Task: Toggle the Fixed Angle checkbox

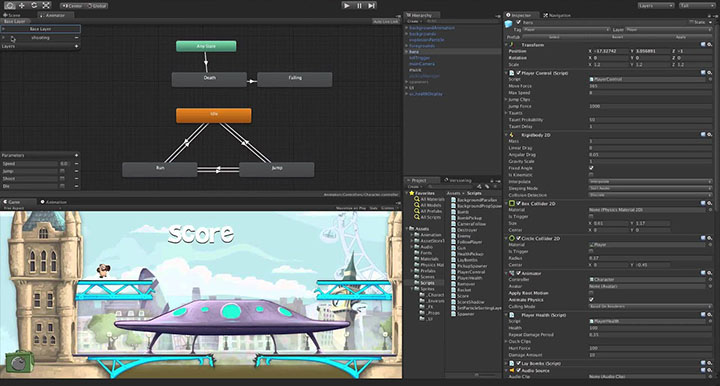Action: 591,168
